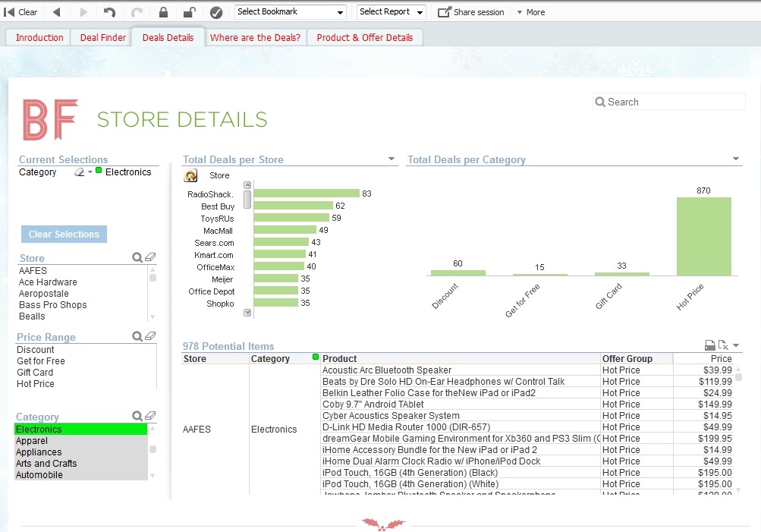Clear the Price Range list box with the eraser icon
This screenshot has width=761, height=532.
tap(150, 336)
